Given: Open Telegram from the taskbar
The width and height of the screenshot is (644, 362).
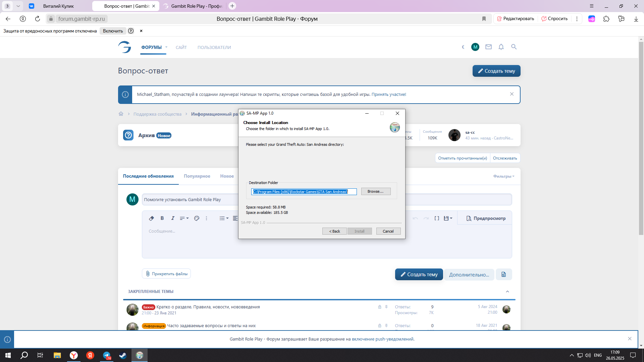Looking at the screenshot, I should (x=107, y=355).
